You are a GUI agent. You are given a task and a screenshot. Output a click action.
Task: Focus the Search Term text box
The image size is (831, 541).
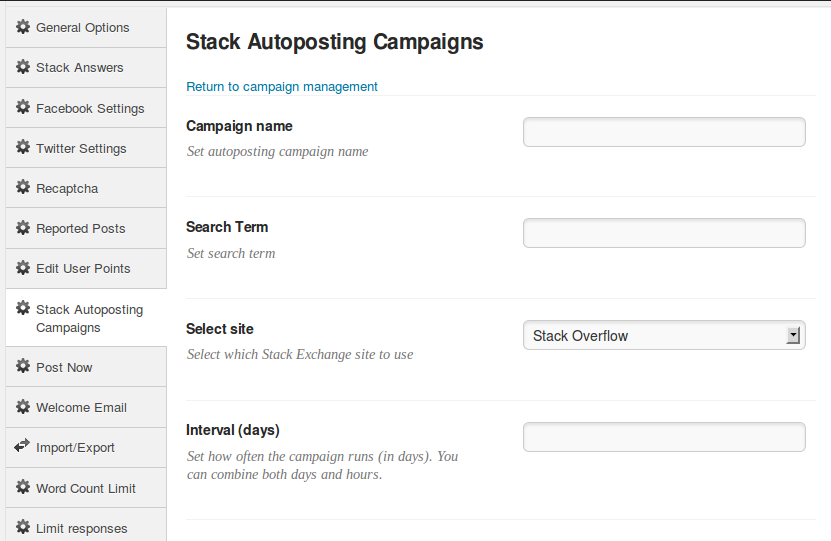point(664,233)
